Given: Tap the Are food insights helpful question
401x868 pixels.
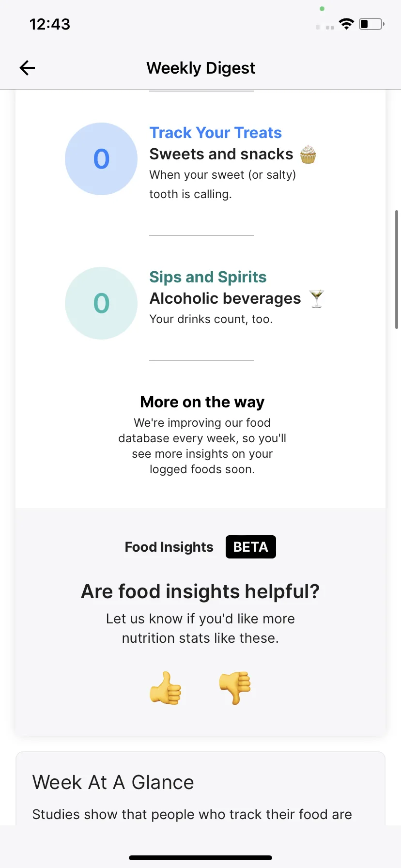Looking at the screenshot, I should pos(200,591).
